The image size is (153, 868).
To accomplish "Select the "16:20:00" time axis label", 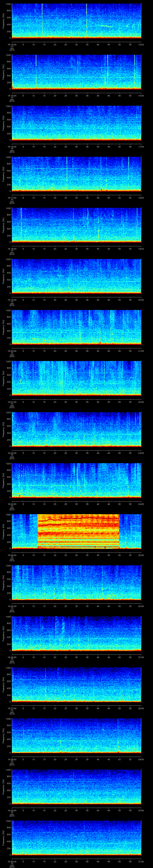I will click(12, 351).
